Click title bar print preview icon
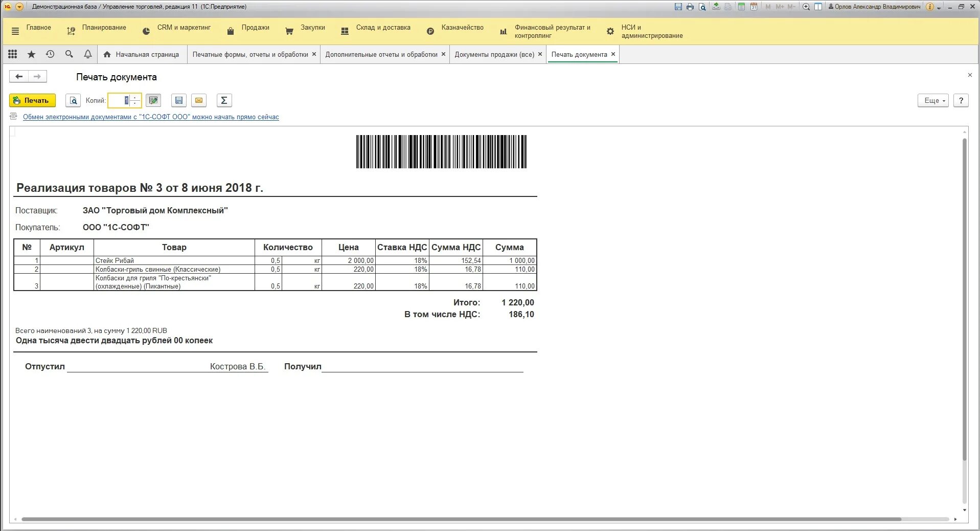Screen dimensions: 980x531 (702, 7)
